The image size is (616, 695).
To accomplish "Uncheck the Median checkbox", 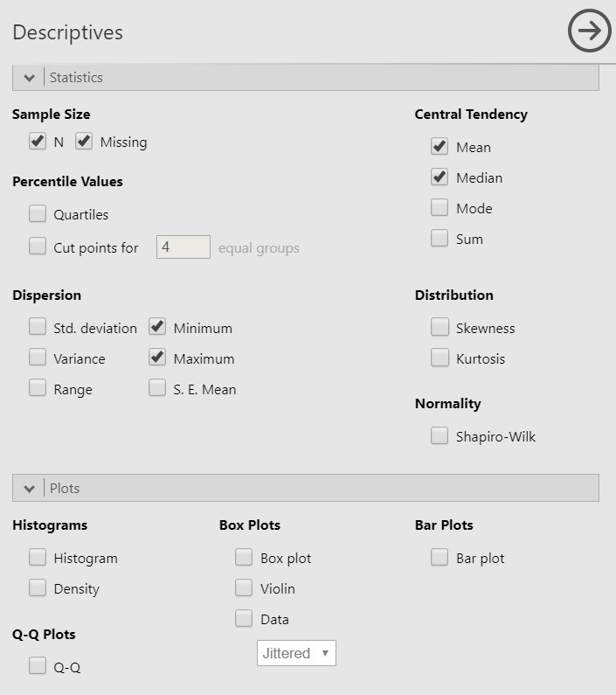I will (x=440, y=177).
